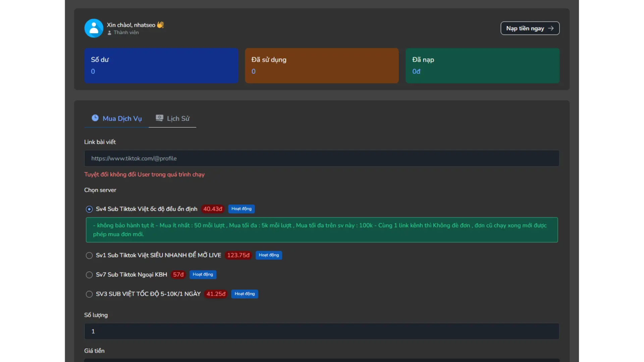Switch to the Mua Dịch Vụ tab
644x362 pixels.
(116, 118)
